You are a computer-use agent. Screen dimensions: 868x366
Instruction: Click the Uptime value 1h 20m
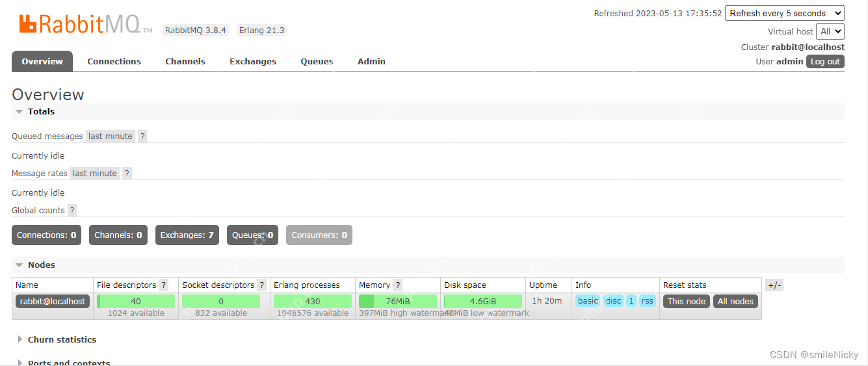[x=547, y=301]
